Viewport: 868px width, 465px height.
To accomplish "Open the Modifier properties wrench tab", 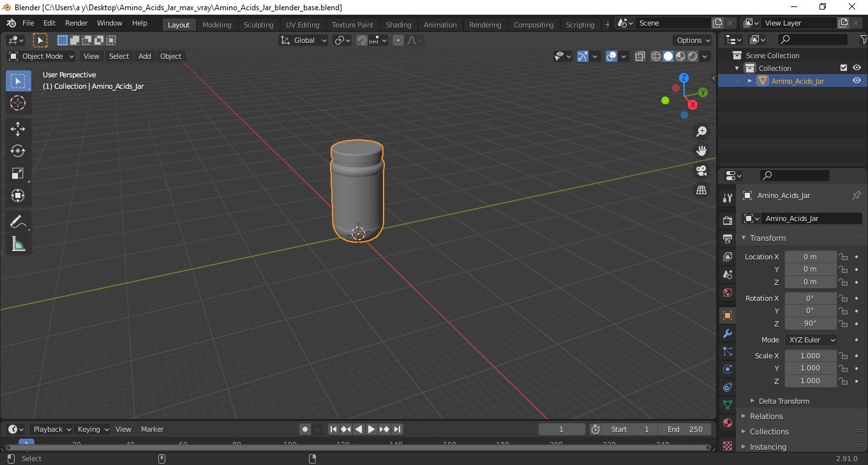I will coord(728,333).
